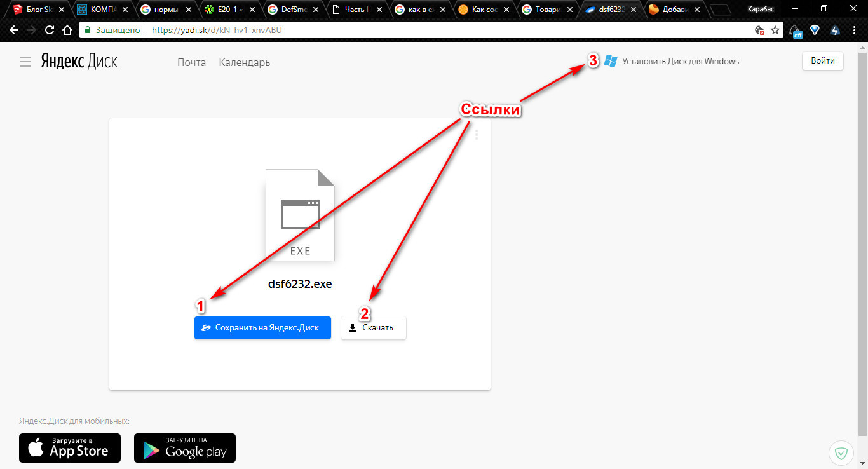Click the browser forward arrow
Viewport: 868px width, 469px height.
(x=32, y=30)
